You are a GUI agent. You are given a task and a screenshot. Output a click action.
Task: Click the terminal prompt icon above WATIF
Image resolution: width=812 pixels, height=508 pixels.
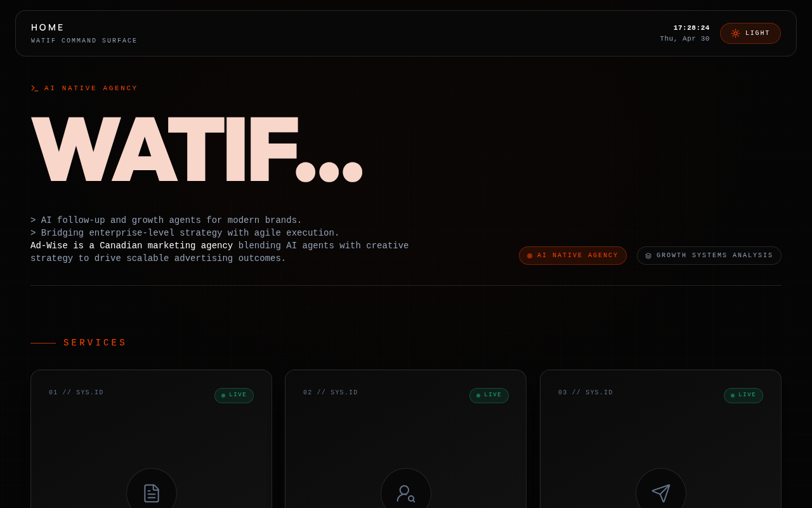pyautogui.click(x=35, y=88)
